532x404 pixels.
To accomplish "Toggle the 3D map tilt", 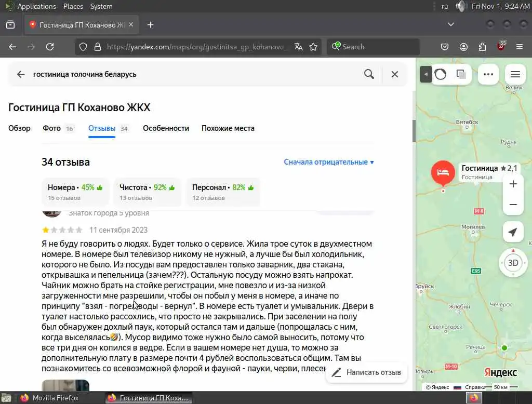I will coord(513,263).
